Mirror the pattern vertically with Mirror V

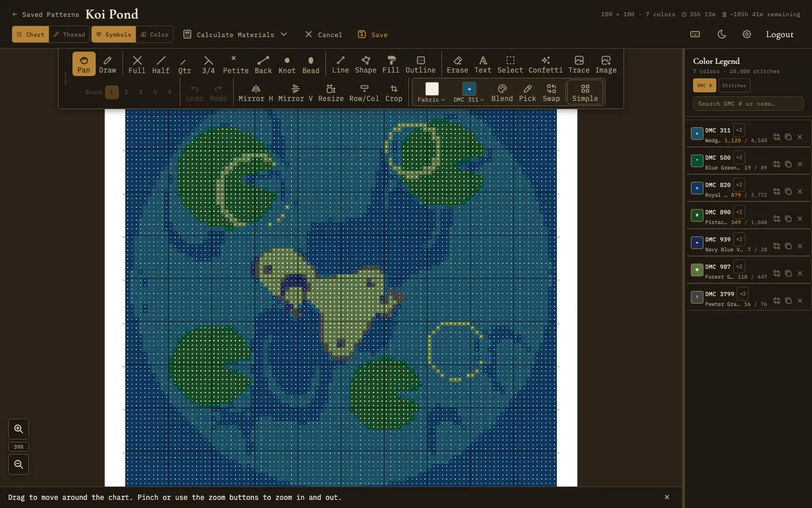(x=295, y=92)
